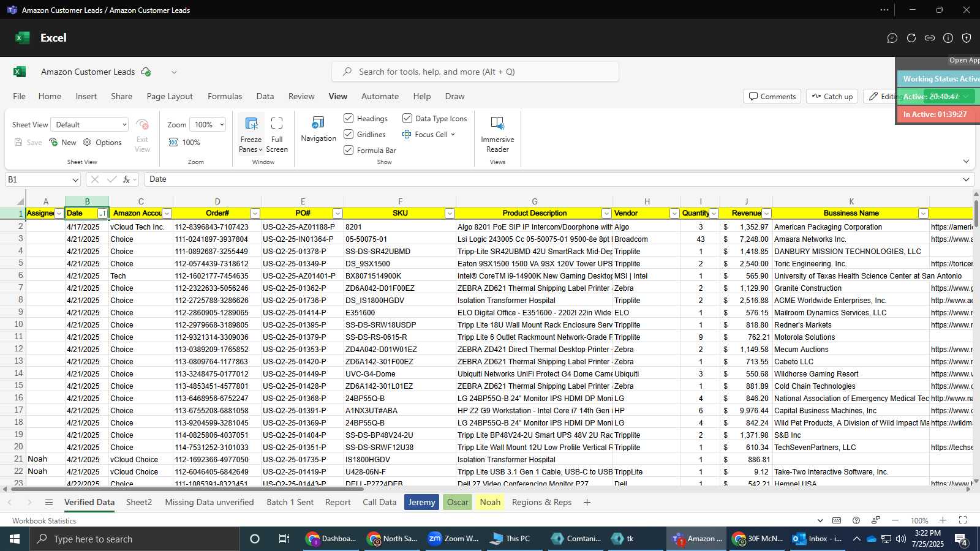This screenshot has height=551, width=980.
Task: Click the Comments button
Action: 772,96
